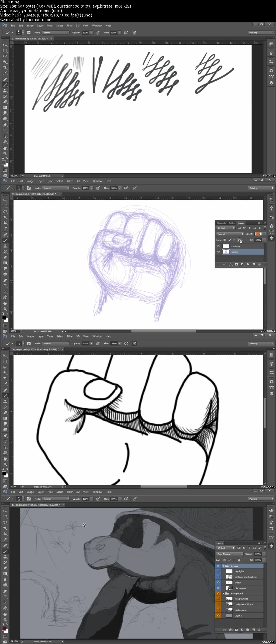The width and height of the screenshot is (276, 644).
Task: Show the highlights layer in the 11_begin.psd Layers panel
Action: (x=218, y=571)
